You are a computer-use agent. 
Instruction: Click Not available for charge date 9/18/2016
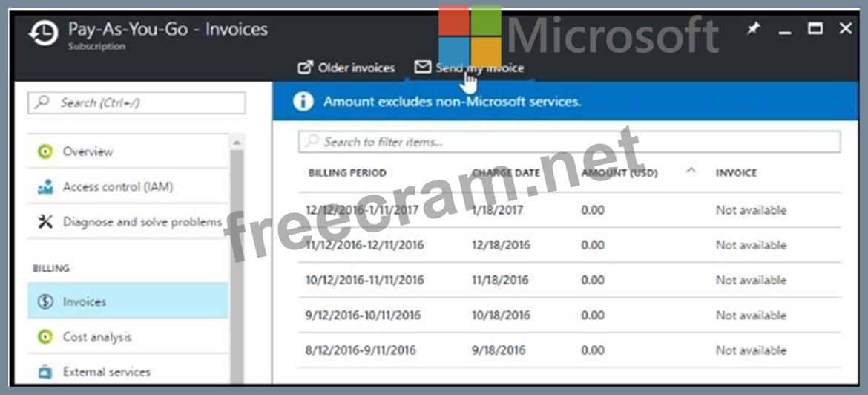tap(751, 350)
